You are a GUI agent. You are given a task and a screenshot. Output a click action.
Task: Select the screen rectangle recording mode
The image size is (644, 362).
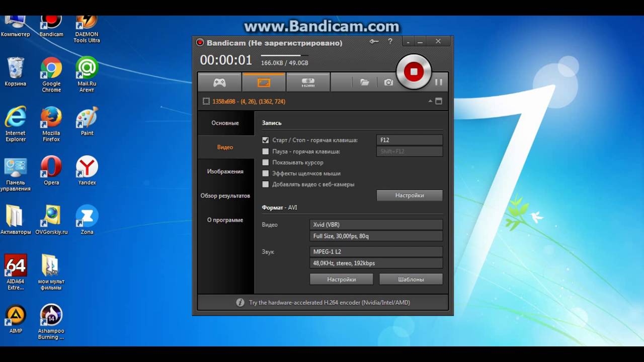tap(264, 82)
